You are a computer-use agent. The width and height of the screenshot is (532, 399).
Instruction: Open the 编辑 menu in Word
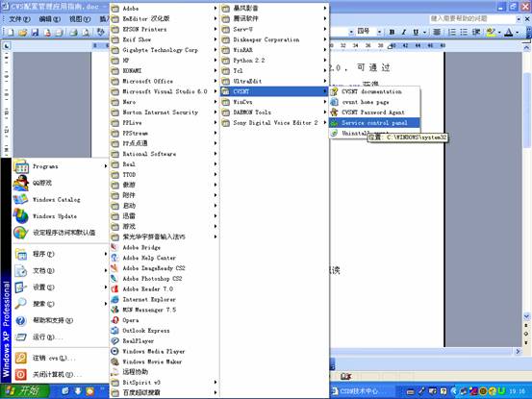50,19
